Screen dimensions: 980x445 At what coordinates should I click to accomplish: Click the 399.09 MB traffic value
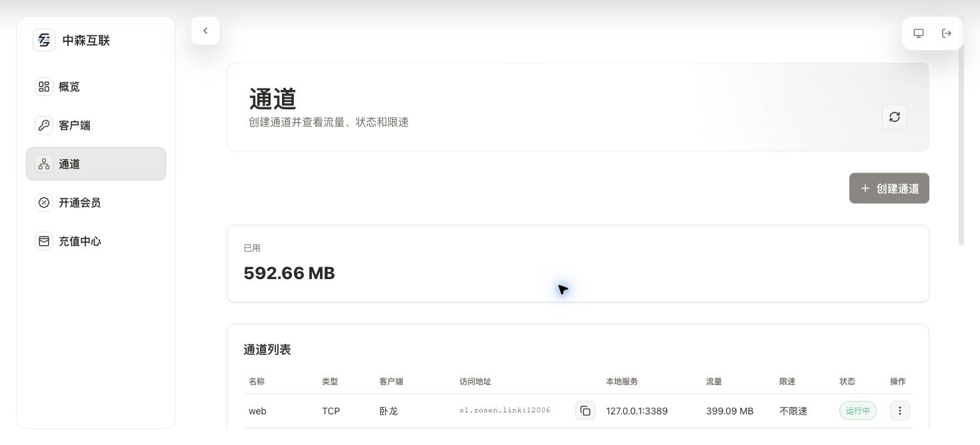[729, 411]
